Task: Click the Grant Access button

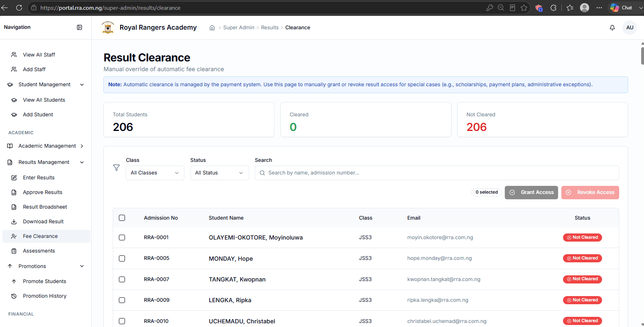Action: coord(531,192)
